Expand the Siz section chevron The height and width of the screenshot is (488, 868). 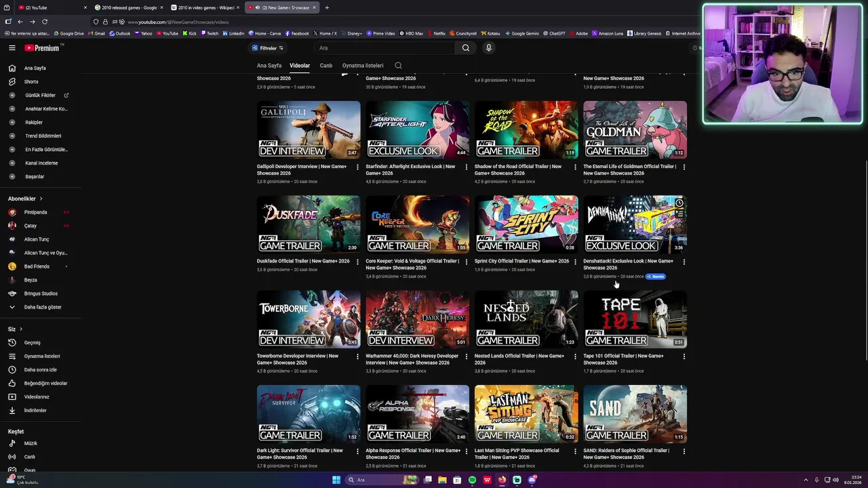click(x=20, y=329)
